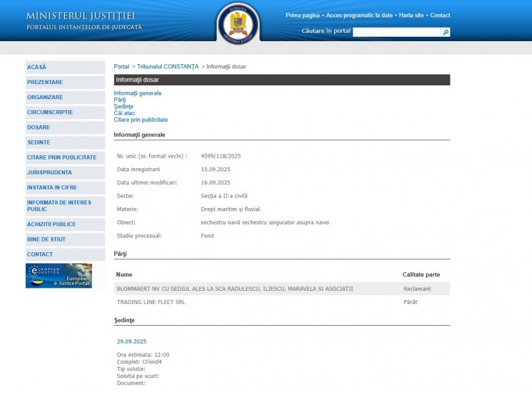Jump to the Căi atac anchor link
Image resolution: width=532 pixels, height=393 pixels.
click(124, 113)
